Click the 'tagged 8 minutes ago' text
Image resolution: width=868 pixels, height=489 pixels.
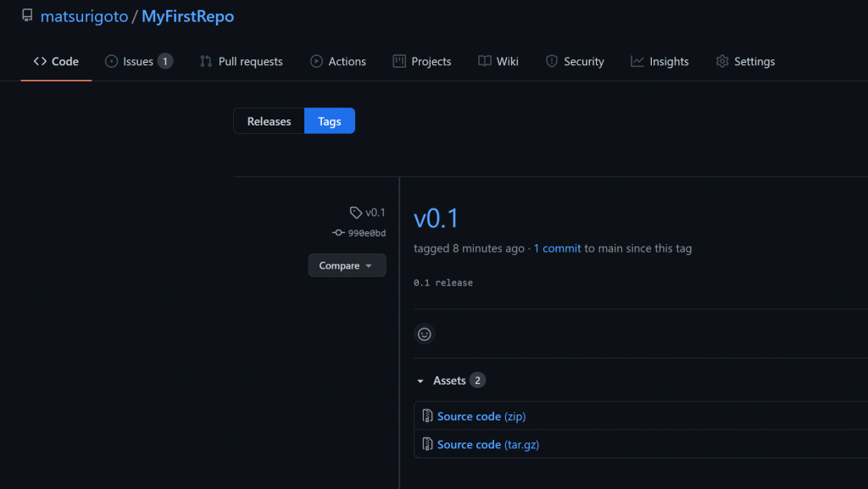click(469, 248)
